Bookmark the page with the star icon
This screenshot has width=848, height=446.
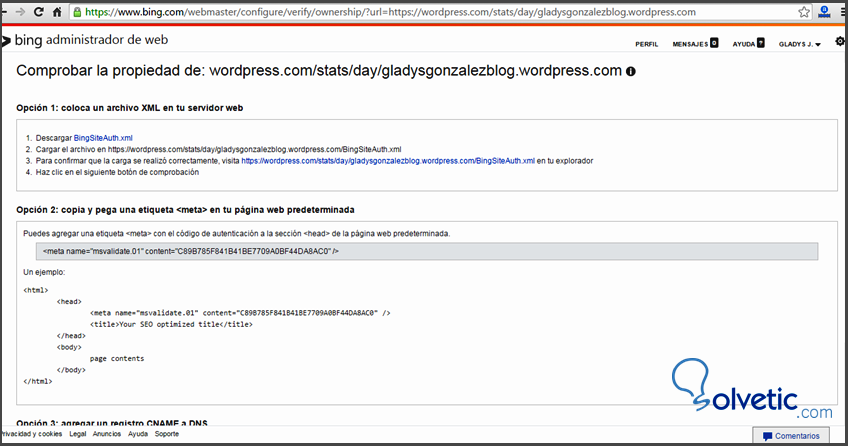pyautogui.click(x=804, y=12)
